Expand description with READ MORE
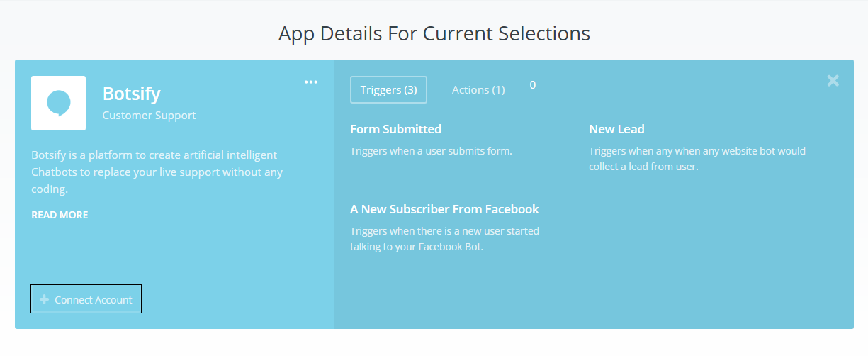The image size is (868, 356). coord(60,215)
